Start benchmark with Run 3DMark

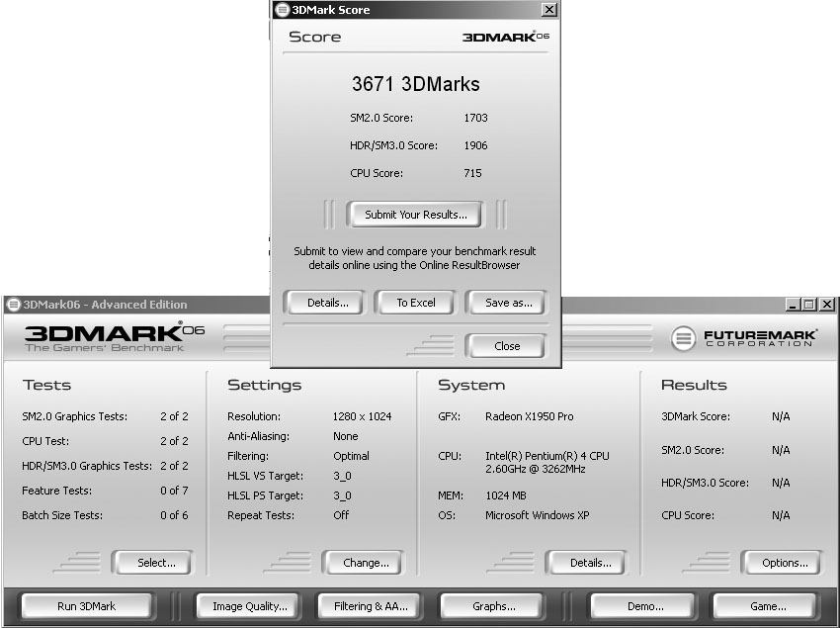point(86,606)
